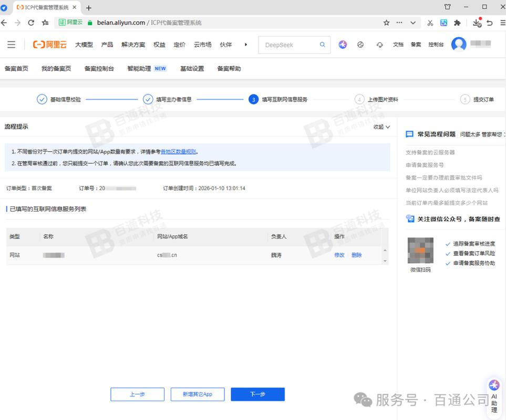The width and height of the screenshot is (506, 420).
Task: Open FAQ 单位网站负责人必须填写法定代表人吗
Action: click(452, 190)
